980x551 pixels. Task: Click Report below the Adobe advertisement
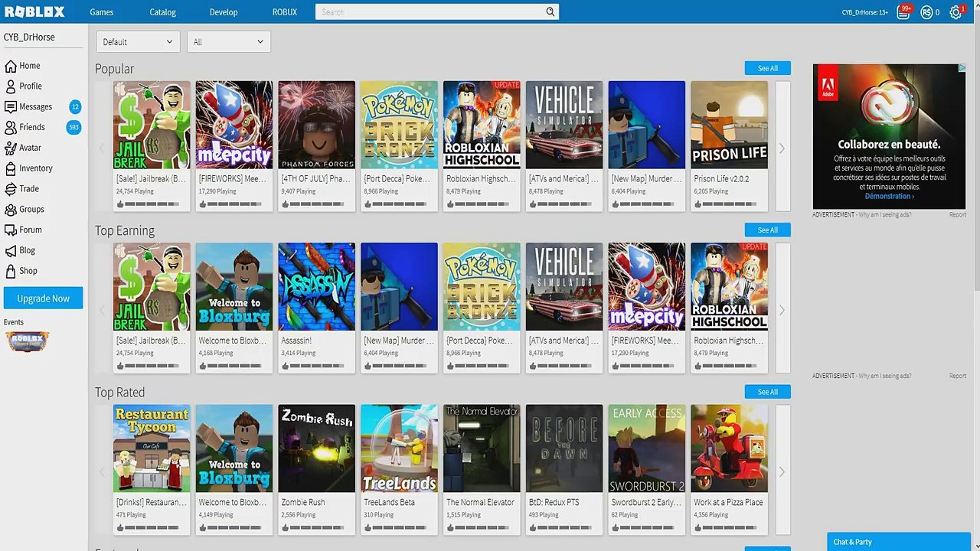pyautogui.click(x=958, y=215)
